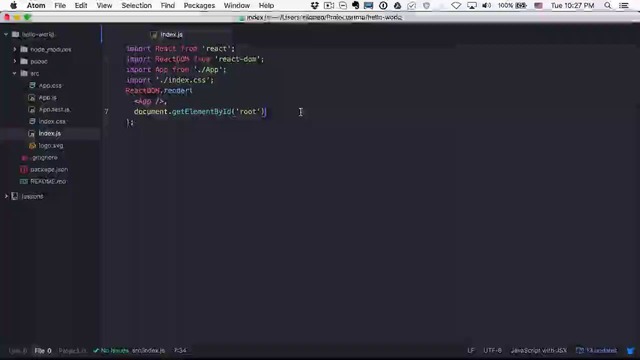Click the README.md book icon
This screenshot has height=360, width=640.
(x=24, y=181)
